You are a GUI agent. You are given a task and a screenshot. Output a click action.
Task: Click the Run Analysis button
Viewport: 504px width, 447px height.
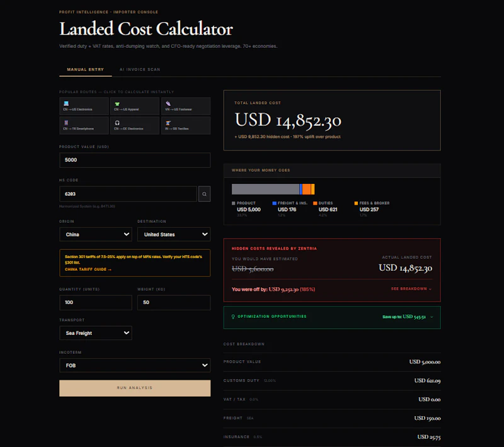click(135, 388)
